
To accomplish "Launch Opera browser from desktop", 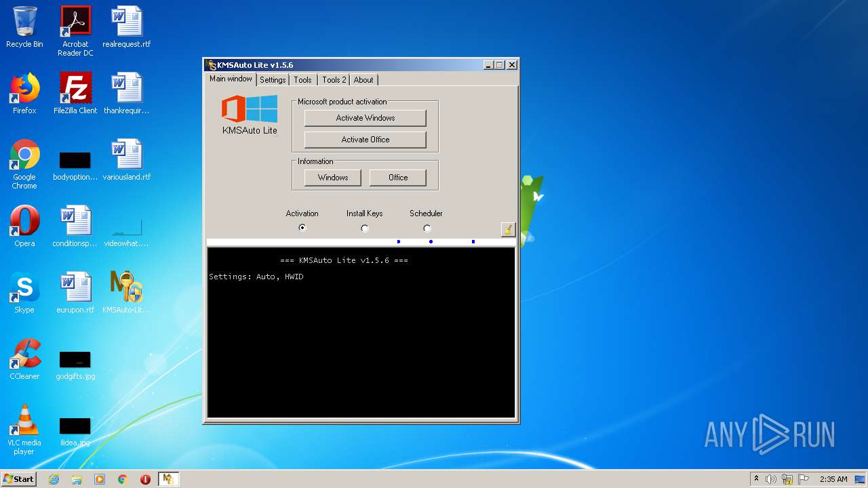I will pyautogui.click(x=24, y=226).
